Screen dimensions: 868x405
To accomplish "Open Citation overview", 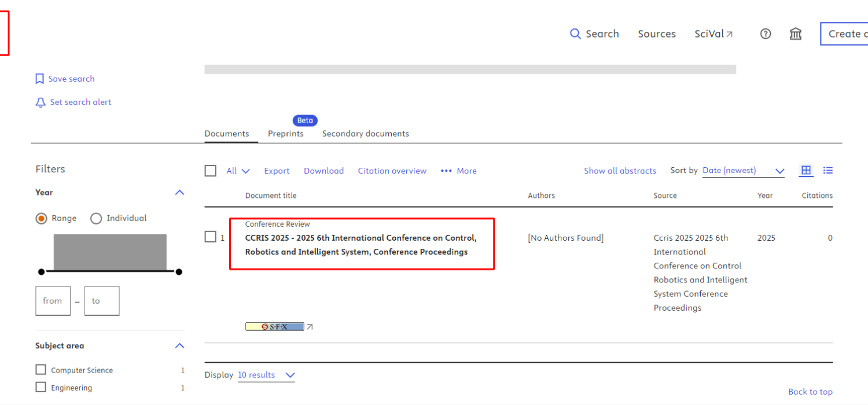I will coord(392,171).
